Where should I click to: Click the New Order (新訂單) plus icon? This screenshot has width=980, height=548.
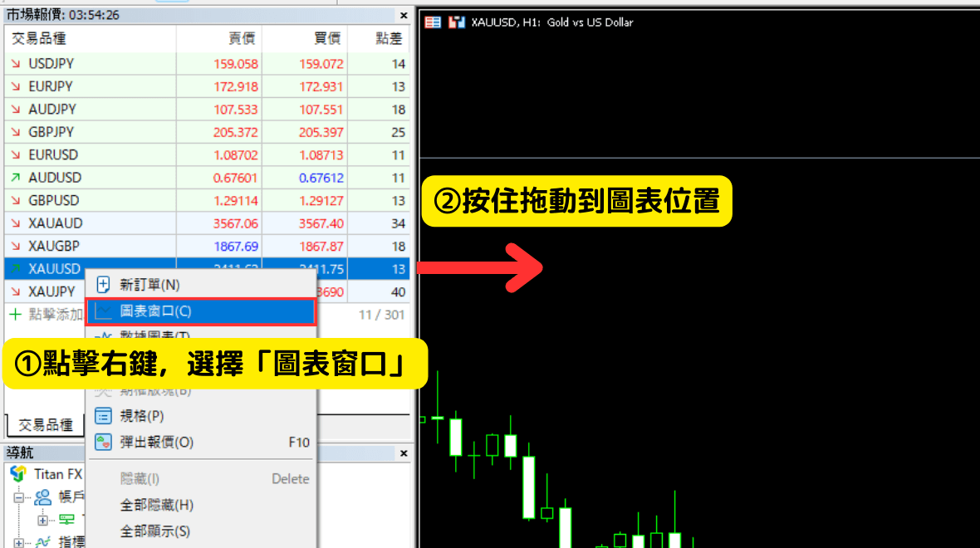(104, 285)
